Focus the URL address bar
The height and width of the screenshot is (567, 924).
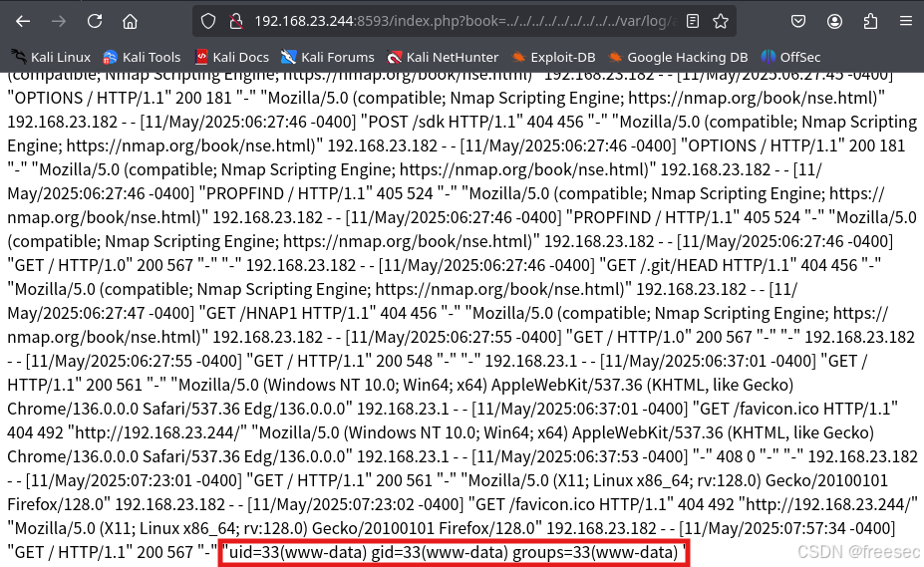click(464, 22)
